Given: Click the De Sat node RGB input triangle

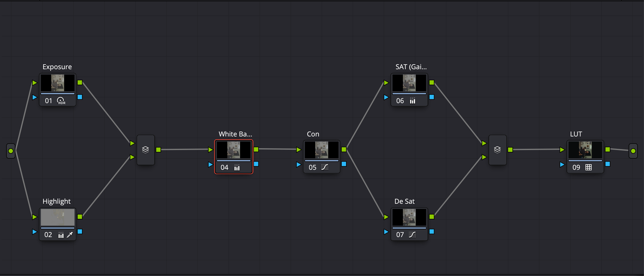Looking at the screenshot, I should (x=386, y=217).
